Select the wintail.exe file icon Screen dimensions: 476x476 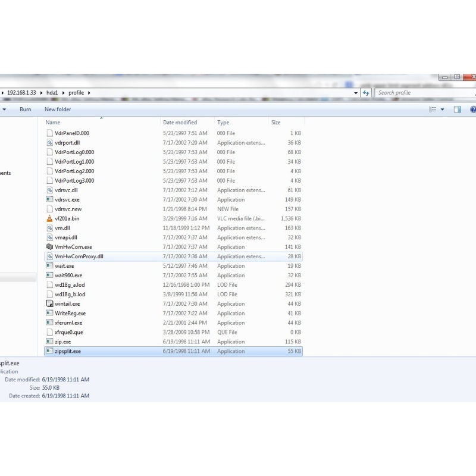click(x=49, y=304)
